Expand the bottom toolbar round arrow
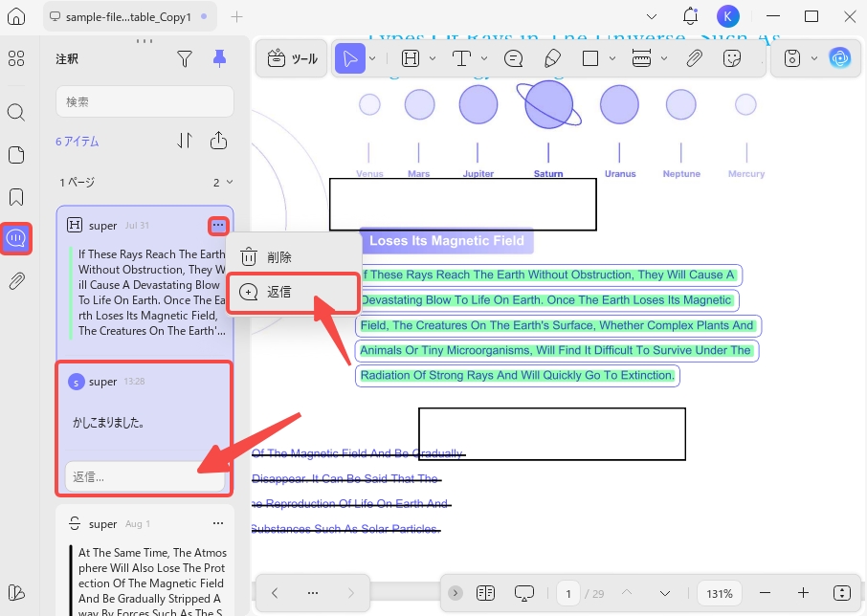The height and width of the screenshot is (616, 867). tap(456, 593)
